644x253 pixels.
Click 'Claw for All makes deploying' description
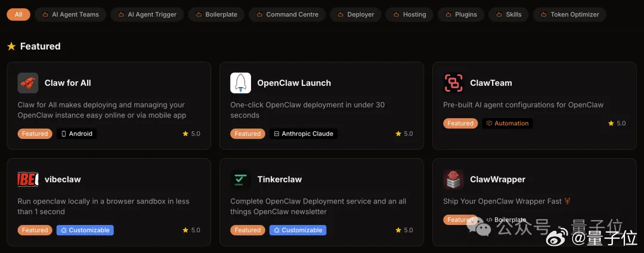point(102,110)
